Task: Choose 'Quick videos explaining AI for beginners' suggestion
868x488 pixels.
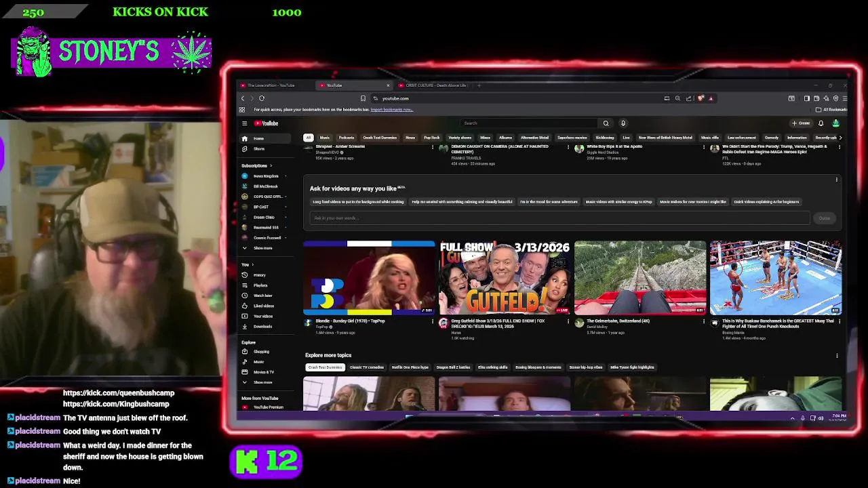Action: (766, 202)
